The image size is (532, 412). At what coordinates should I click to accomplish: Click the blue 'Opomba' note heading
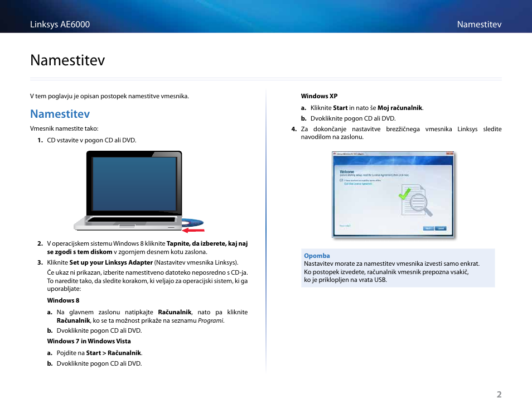tap(317, 256)
